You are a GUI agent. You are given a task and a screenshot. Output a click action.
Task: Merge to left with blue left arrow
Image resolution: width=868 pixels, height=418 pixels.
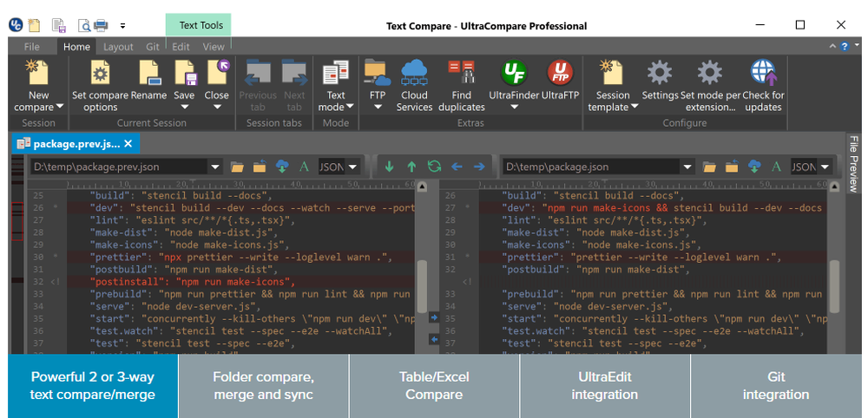[x=457, y=167]
